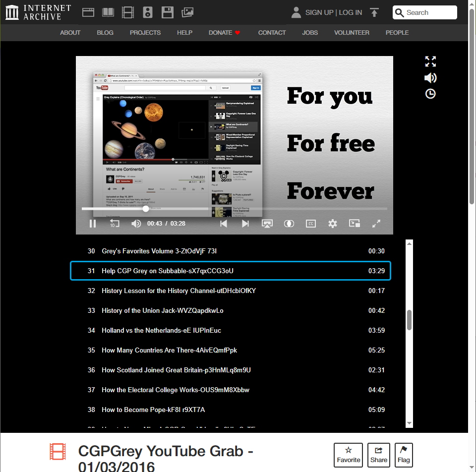
Task: Open the PEOPLE menu item
Action: 397,33
